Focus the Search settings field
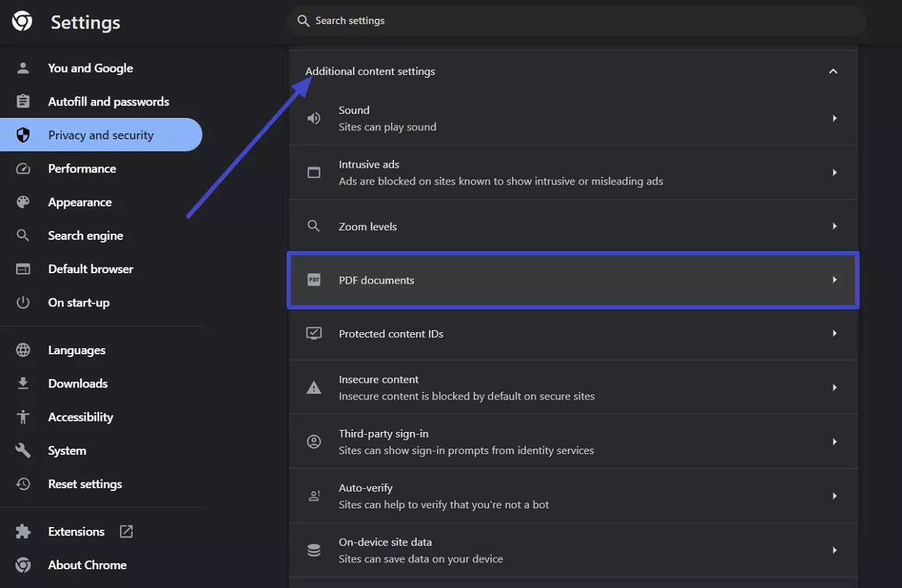This screenshot has width=902, height=588. tap(576, 21)
